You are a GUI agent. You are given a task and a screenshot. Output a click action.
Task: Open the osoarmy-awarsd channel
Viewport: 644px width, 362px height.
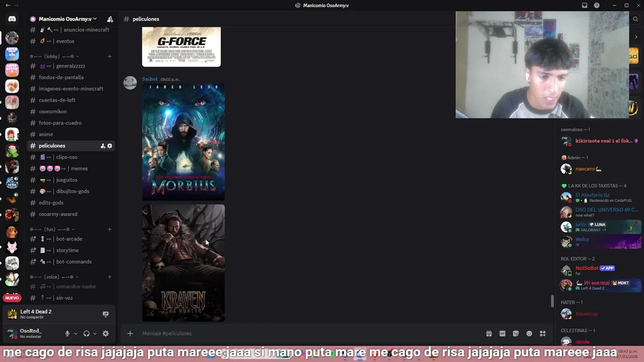click(x=70, y=214)
